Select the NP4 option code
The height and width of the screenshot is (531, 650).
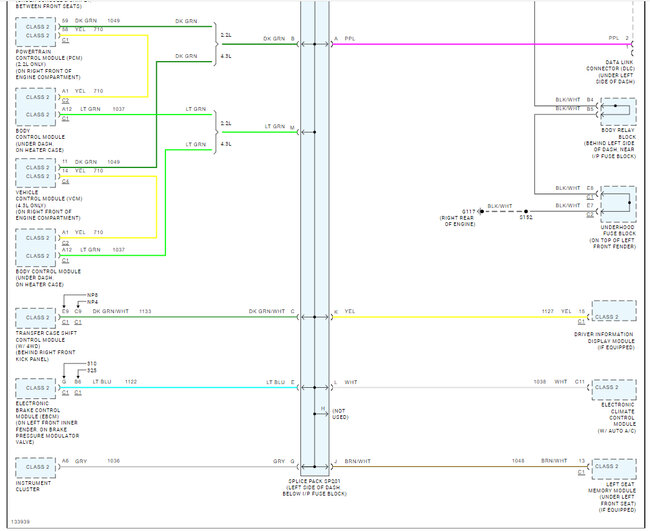click(92, 302)
